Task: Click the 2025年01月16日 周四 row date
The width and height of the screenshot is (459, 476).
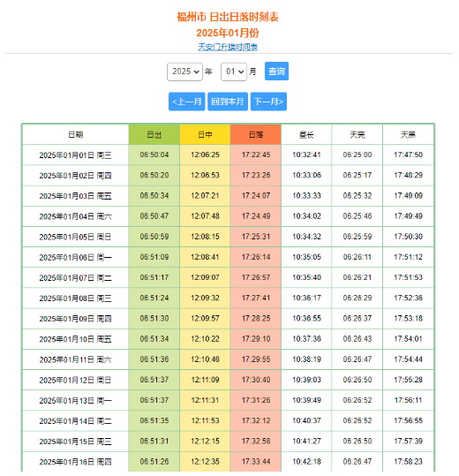Action: [76, 462]
